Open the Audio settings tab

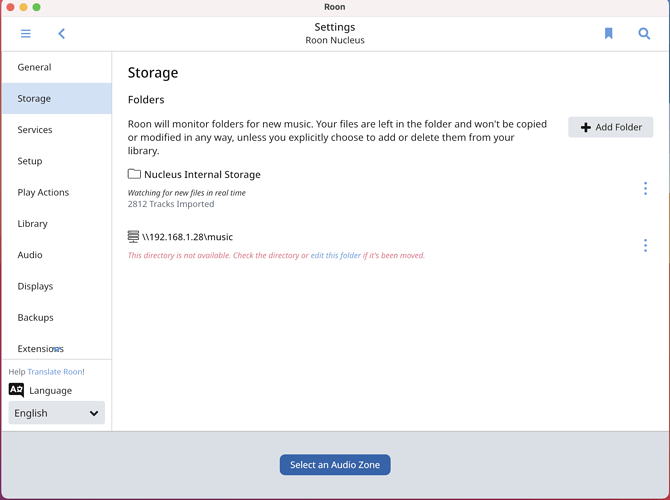click(x=56, y=255)
